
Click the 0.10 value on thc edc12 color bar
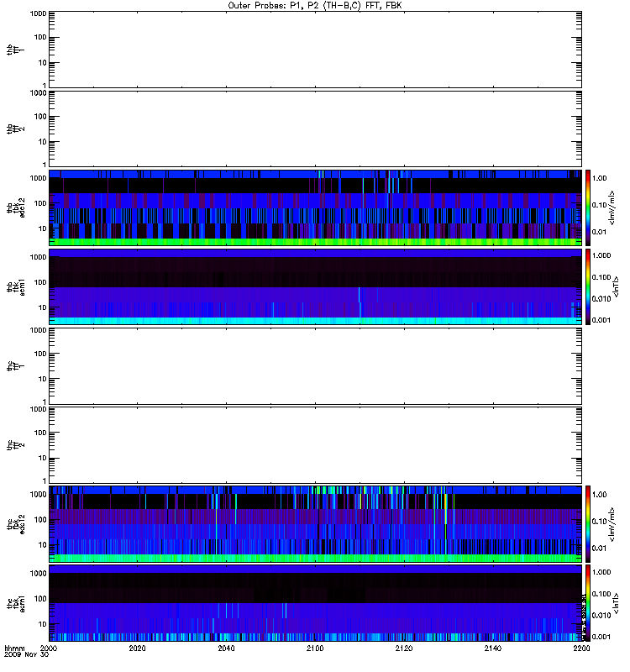pyautogui.click(x=599, y=521)
